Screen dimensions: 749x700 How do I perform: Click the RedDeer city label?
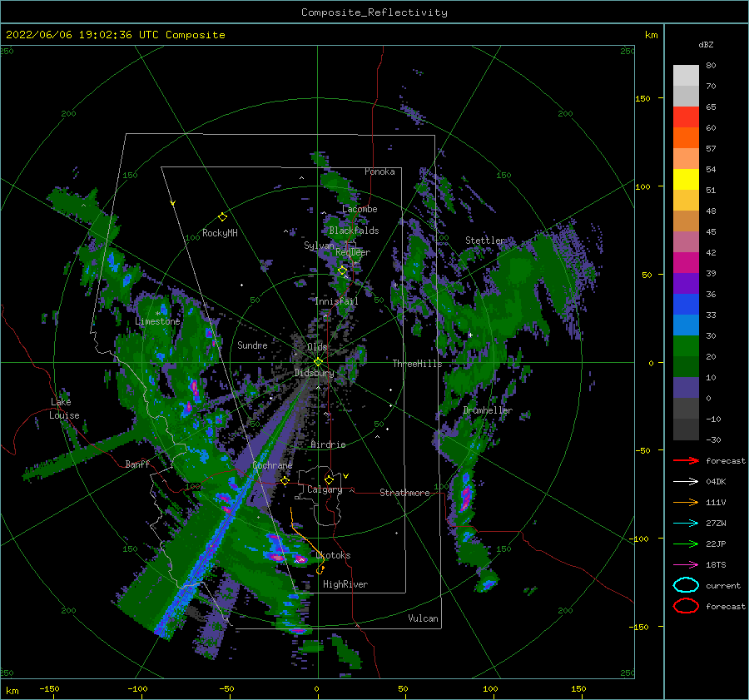[353, 252]
